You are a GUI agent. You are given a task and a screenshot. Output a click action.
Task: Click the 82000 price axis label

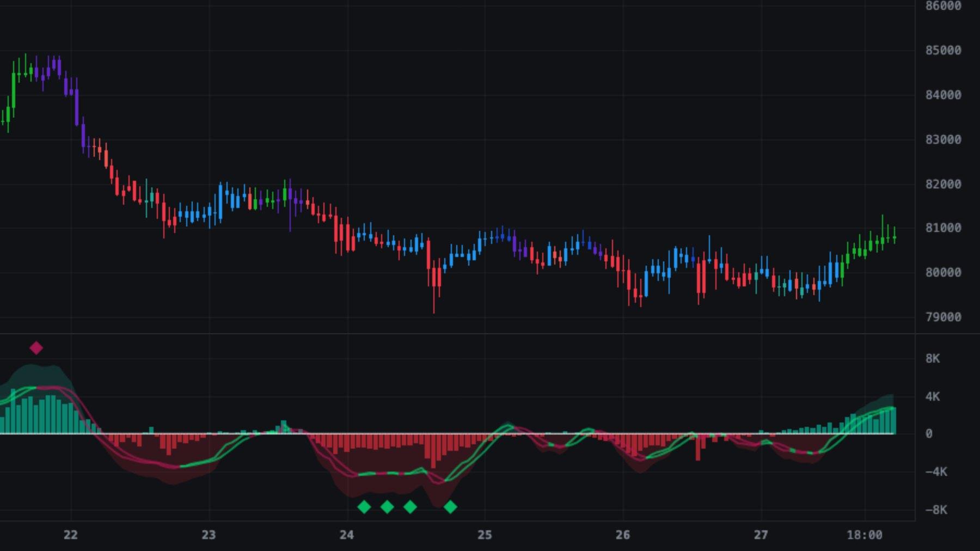click(x=943, y=185)
